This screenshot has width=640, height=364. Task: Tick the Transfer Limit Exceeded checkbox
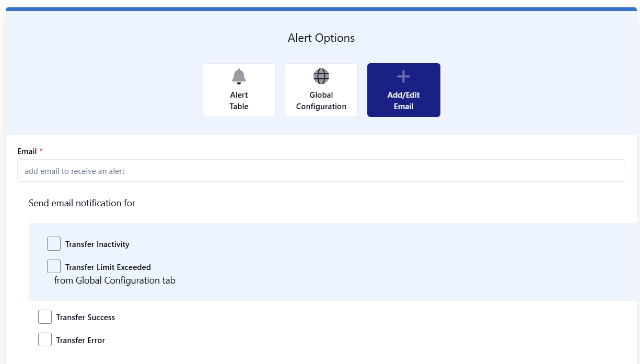pyautogui.click(x=54, y=266)
